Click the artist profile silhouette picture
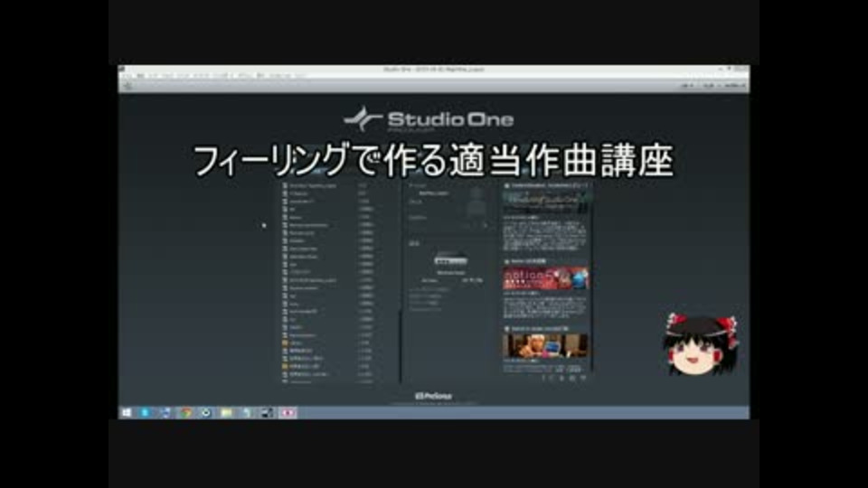The image size is (868, 488). [476, 203]
